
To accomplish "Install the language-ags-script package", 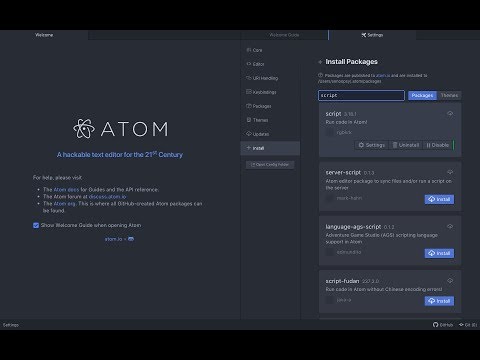I will click(439, 253).
